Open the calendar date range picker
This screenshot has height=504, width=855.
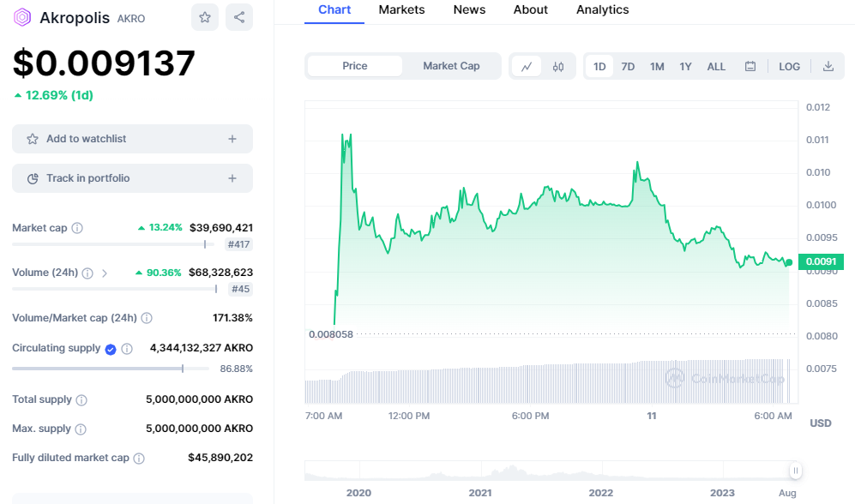tap(750, 67)
